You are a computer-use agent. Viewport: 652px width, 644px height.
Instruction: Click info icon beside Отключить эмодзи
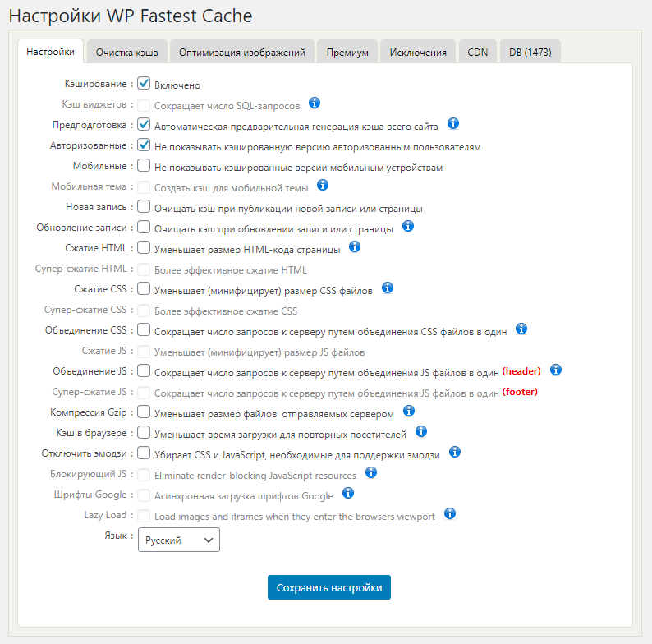(x=455, y=452)
